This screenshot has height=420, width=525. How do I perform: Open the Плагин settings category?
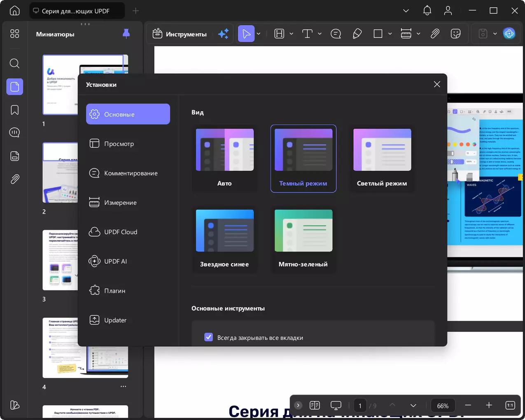tap(128, 290)
